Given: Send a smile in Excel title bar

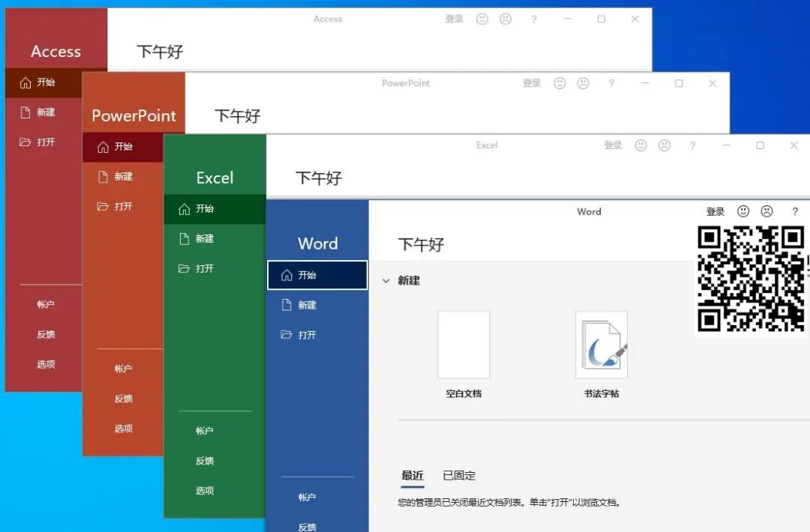Looking at the screenshot, I should point(641,145).
